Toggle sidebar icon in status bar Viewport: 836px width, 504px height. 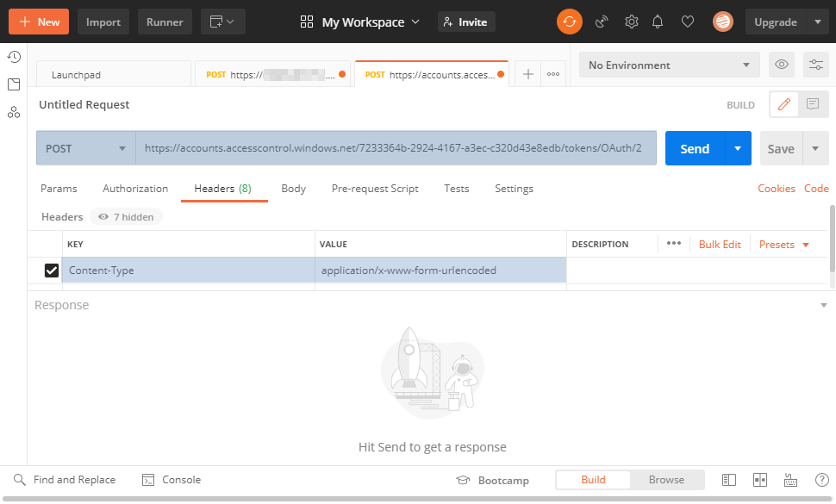[x=729, y=480]
